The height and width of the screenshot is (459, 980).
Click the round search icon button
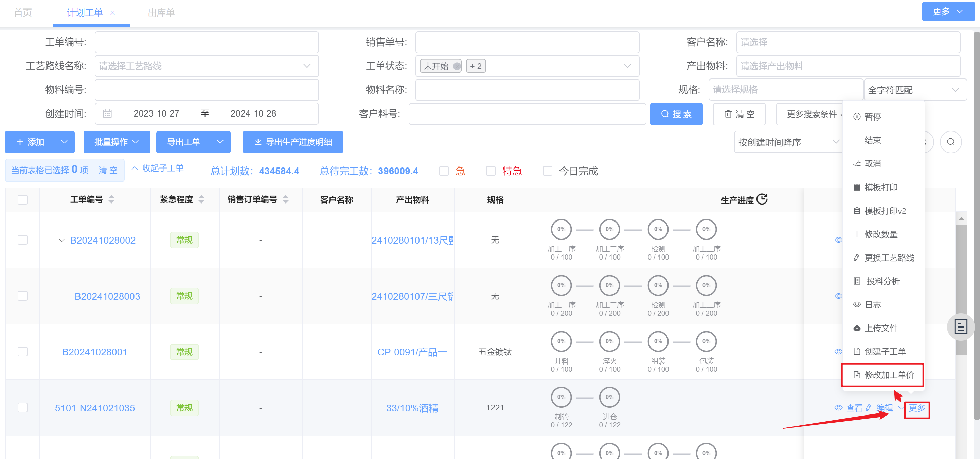[x=950, y=142]
